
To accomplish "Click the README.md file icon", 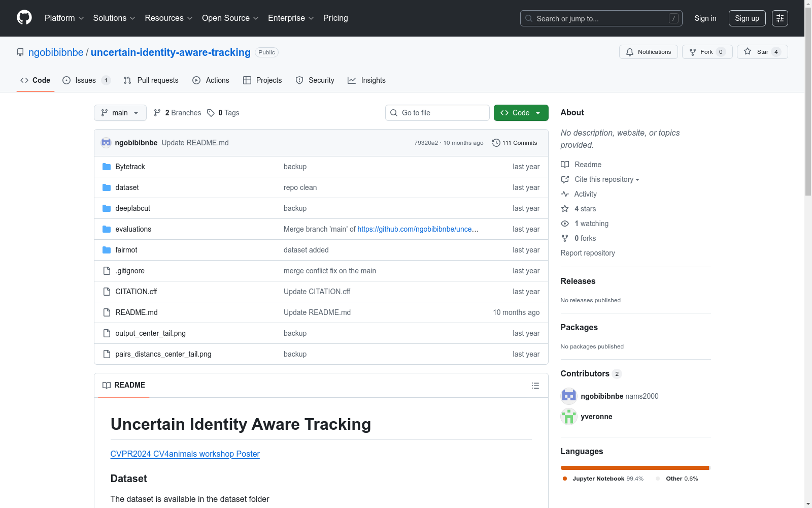I will pos(107,312).
